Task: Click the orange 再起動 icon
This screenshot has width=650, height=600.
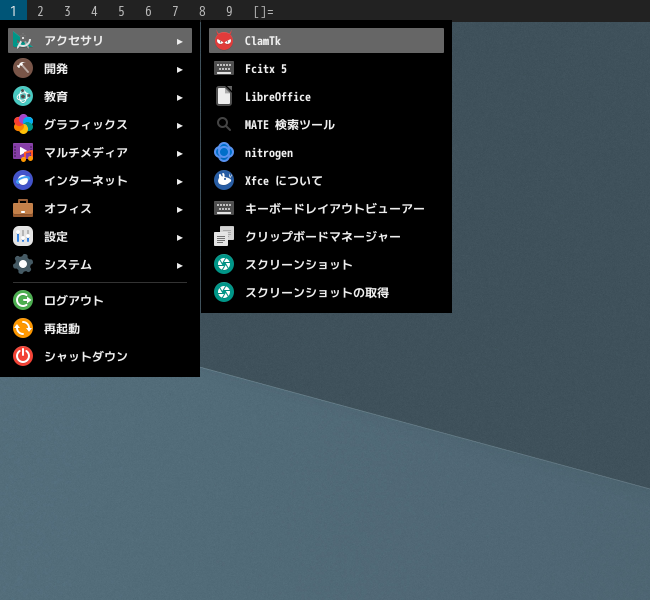Action: pyautogui.click(x=23, y=328)
